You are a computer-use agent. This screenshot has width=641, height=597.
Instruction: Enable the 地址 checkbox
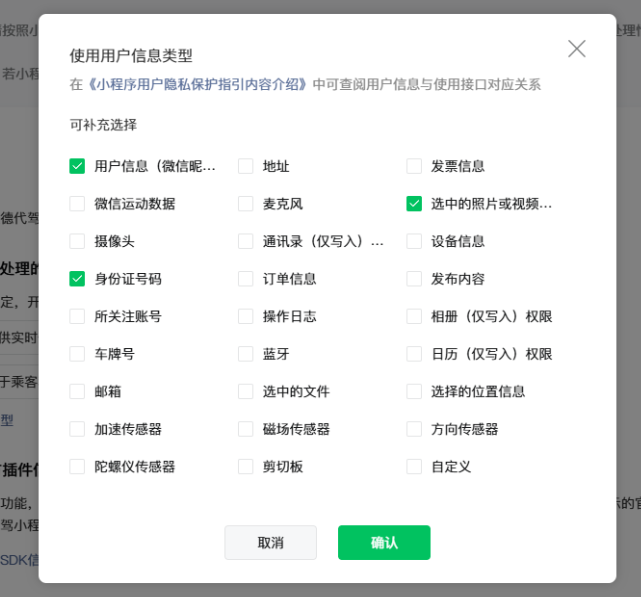[245, 166]
